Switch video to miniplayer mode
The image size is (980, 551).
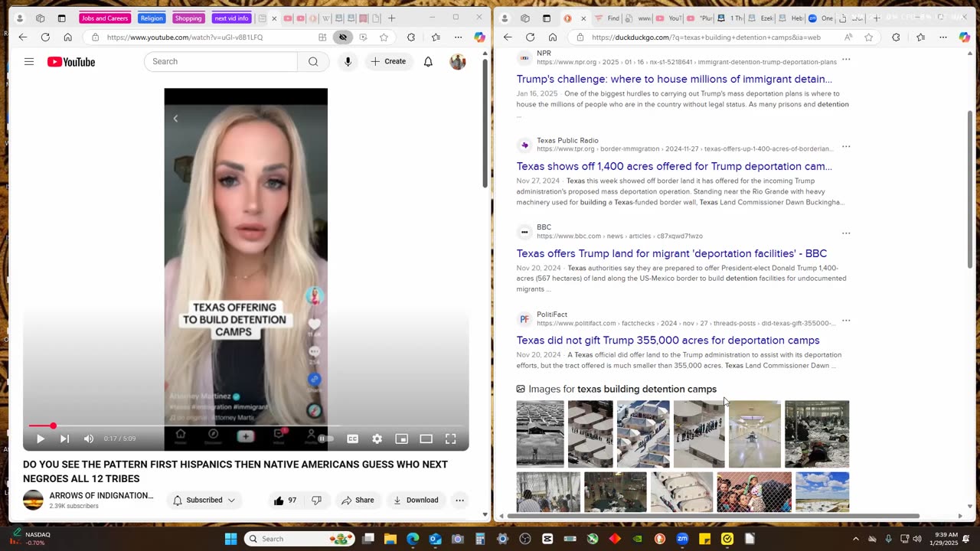pos(401,439)
